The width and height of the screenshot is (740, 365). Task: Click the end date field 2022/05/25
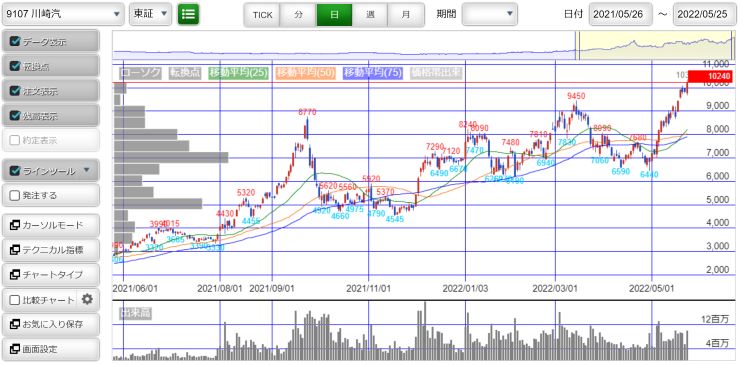click(705, 14)
